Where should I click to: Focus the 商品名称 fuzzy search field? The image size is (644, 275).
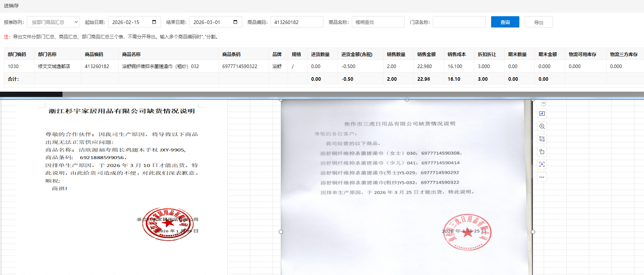[x=378, y=22]
